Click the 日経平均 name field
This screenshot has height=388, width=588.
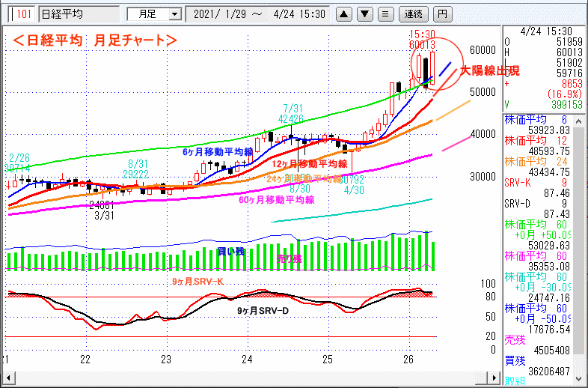pos(79,15)
